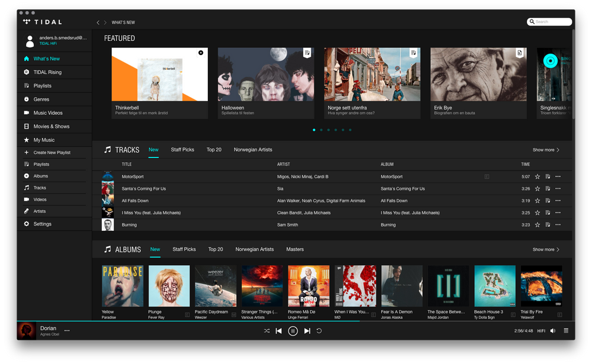592x364 pixels.
Task: Open Thinkerbell featured card
Action: [160, 83]
